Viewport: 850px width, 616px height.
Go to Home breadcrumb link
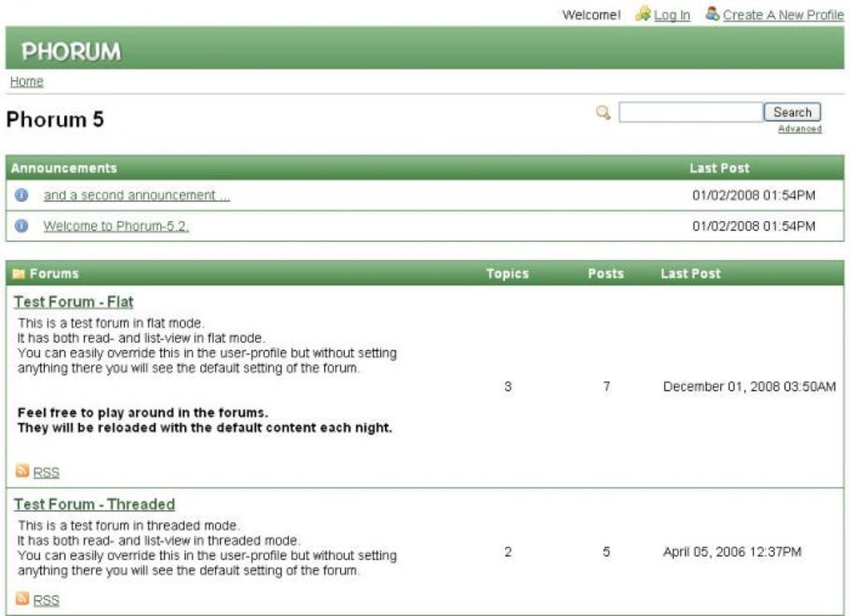point(27,82)
